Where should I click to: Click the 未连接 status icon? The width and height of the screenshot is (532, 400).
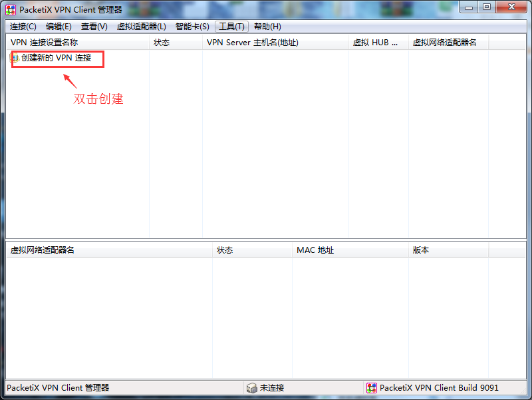(252, 388)
